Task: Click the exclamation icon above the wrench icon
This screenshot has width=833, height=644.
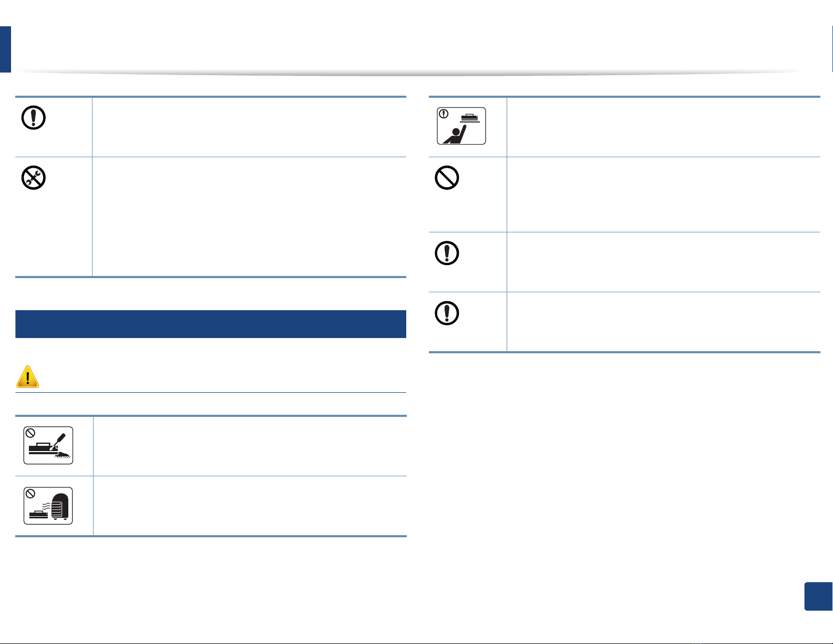Action: (33, 118)
